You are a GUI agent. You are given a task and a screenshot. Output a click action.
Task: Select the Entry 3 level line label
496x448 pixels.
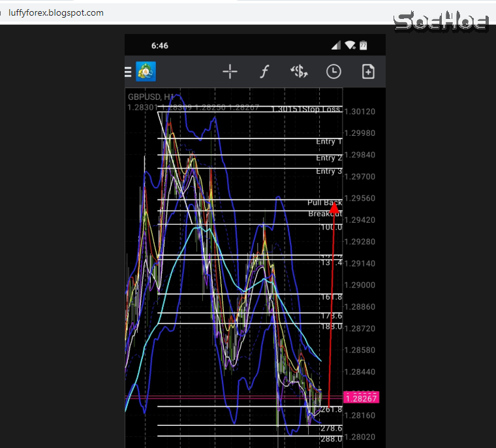[329, 171]
